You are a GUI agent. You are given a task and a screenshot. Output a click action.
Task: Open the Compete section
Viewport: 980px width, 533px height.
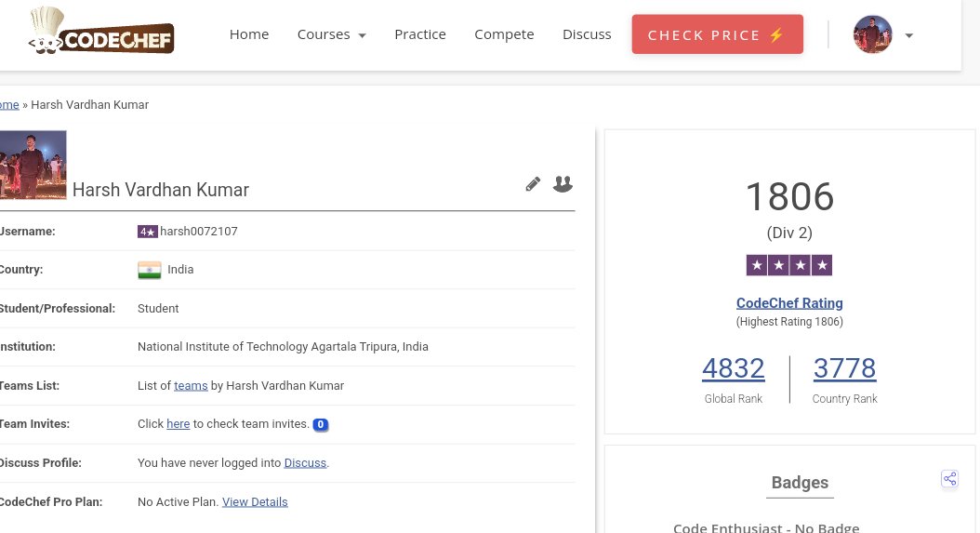(504, 34)
